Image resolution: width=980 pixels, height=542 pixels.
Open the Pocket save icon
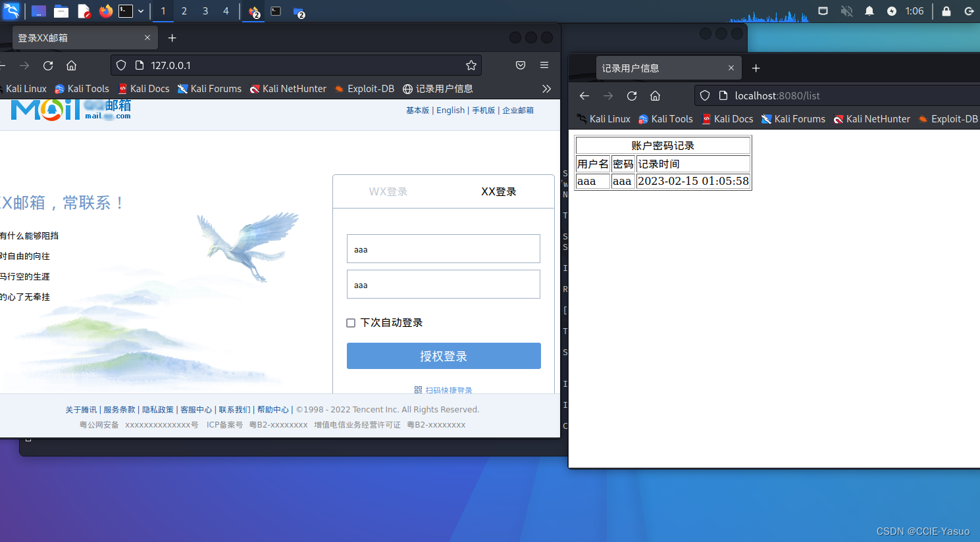pos(521,65)
